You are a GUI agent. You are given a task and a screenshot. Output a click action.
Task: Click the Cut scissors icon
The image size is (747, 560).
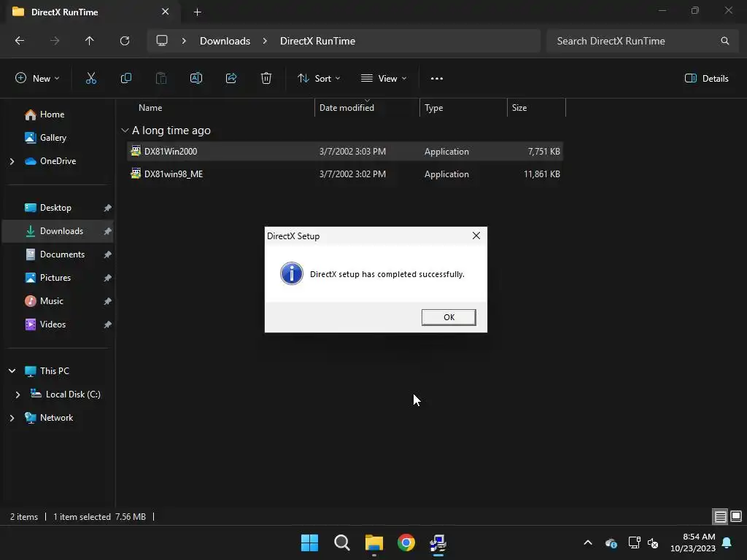pyautogui.click(x=91, y=79)
